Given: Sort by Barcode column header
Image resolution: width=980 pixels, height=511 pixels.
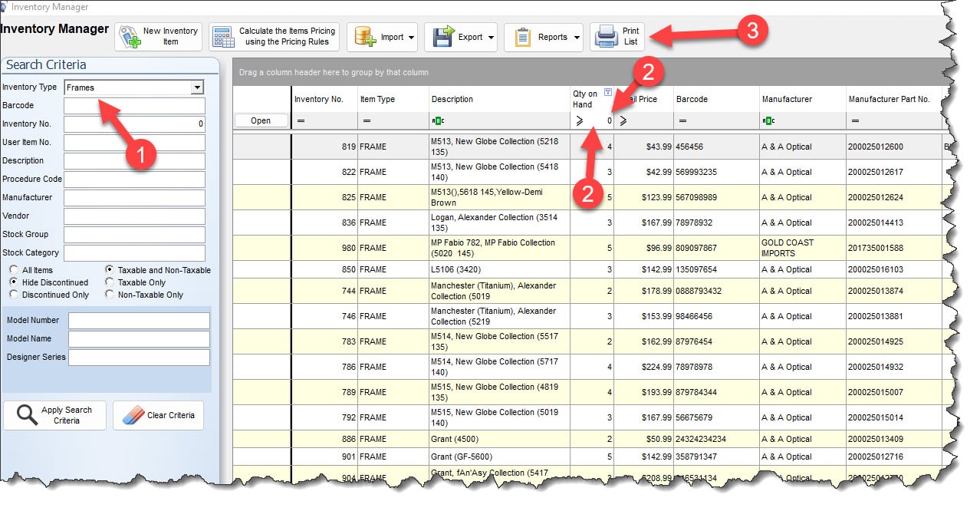Looking at the screenshot, I should pos(716,99).
